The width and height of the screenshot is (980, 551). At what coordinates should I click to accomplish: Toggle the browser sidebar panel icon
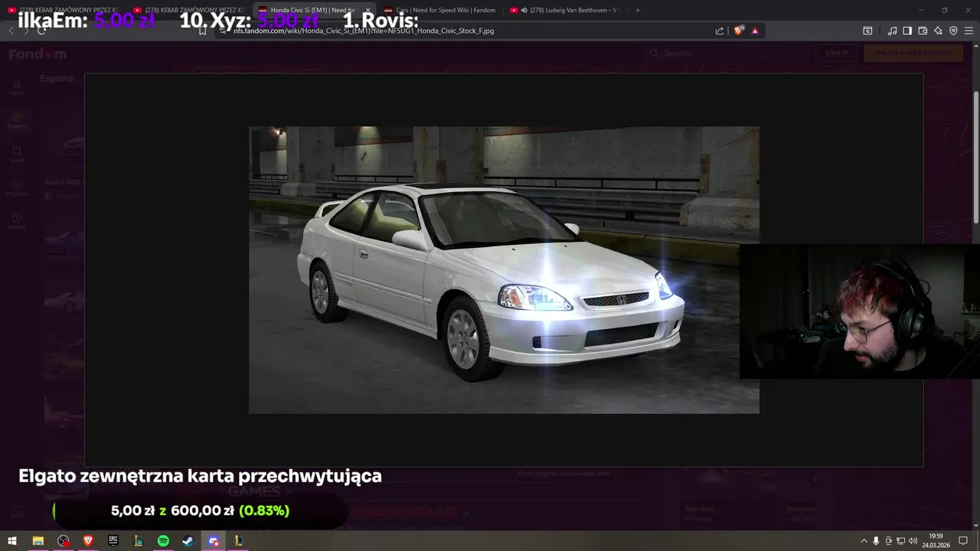[907, 31]
